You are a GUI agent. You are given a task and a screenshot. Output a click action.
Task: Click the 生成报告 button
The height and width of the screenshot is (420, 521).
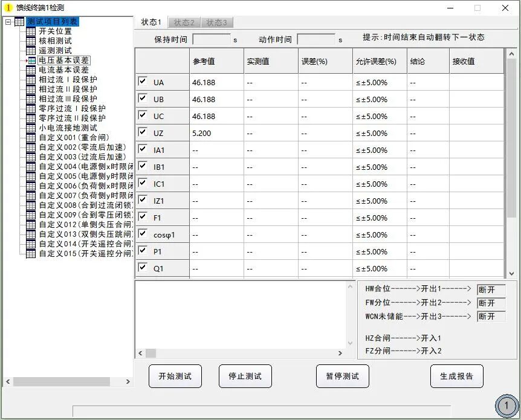point(456,376)
